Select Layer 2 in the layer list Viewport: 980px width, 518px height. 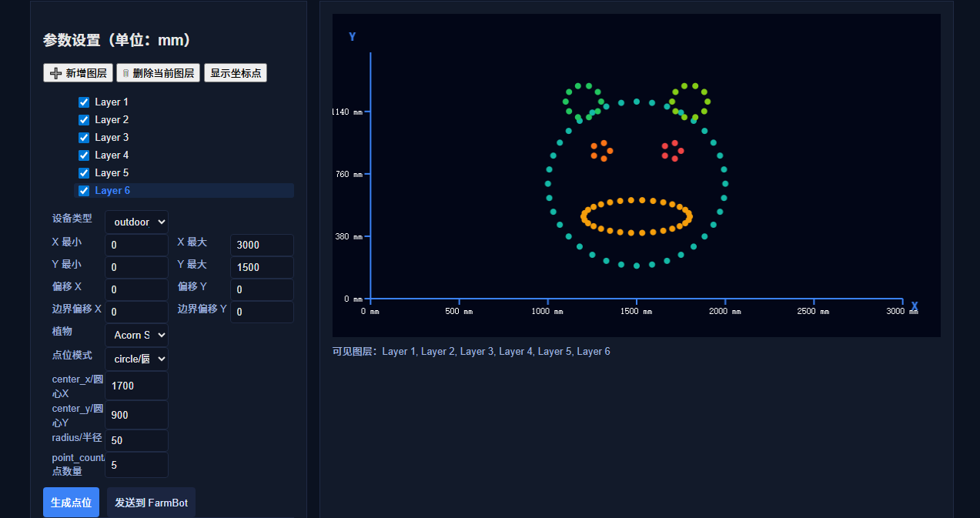click(x=112, y=120)
